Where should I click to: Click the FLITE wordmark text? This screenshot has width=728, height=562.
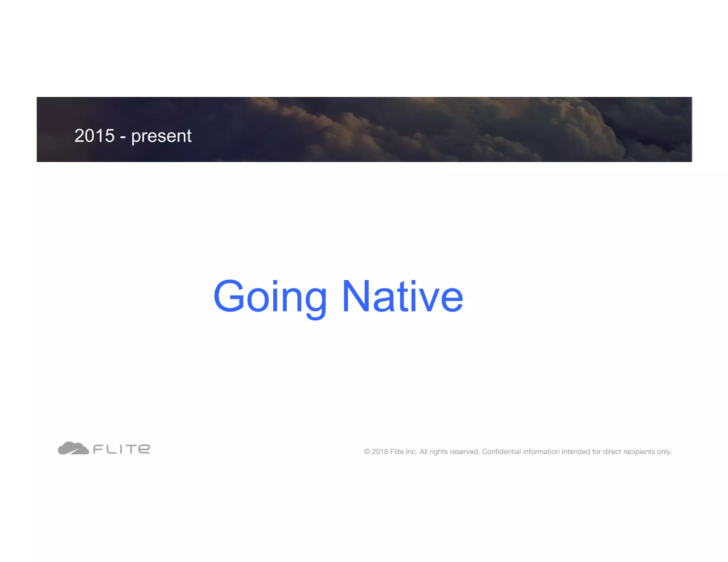(122, 449)
